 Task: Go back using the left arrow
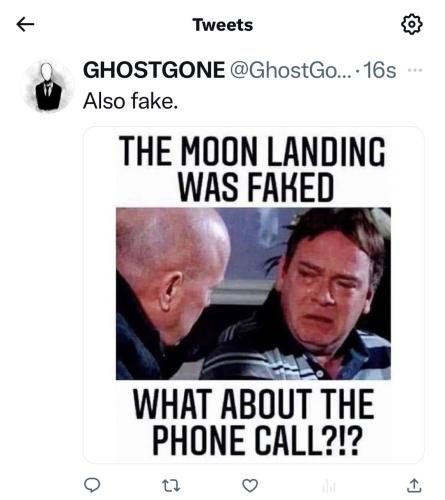[25, 24]
